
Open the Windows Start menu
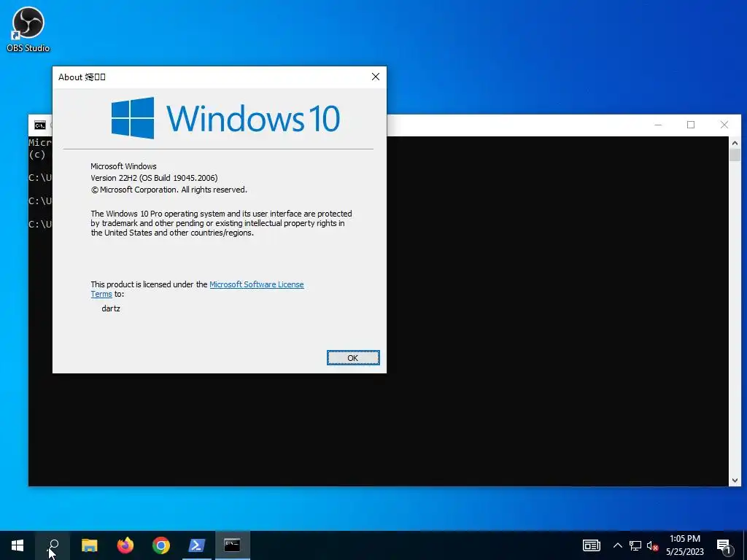tap(18, 545)
